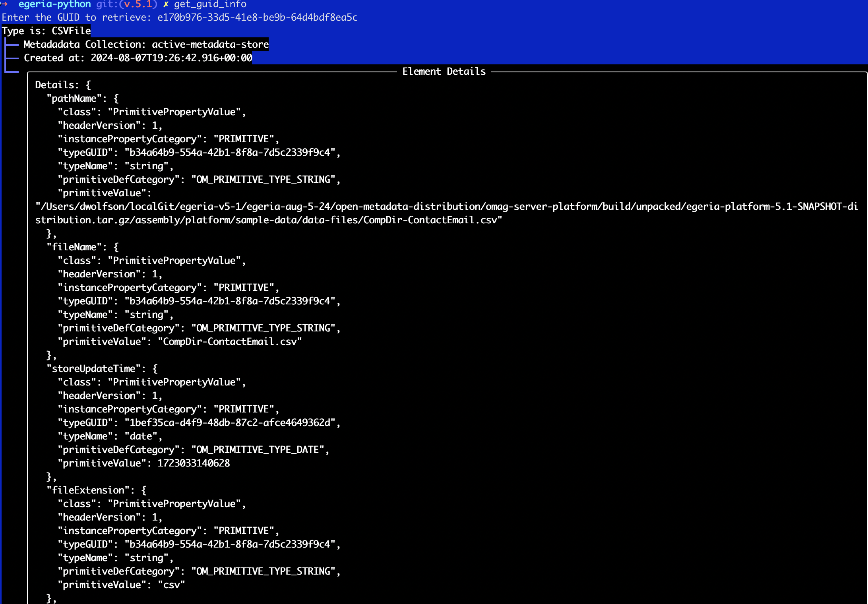
Task: Click the egeria-python directory name in prompt
Action: [54, 4]
